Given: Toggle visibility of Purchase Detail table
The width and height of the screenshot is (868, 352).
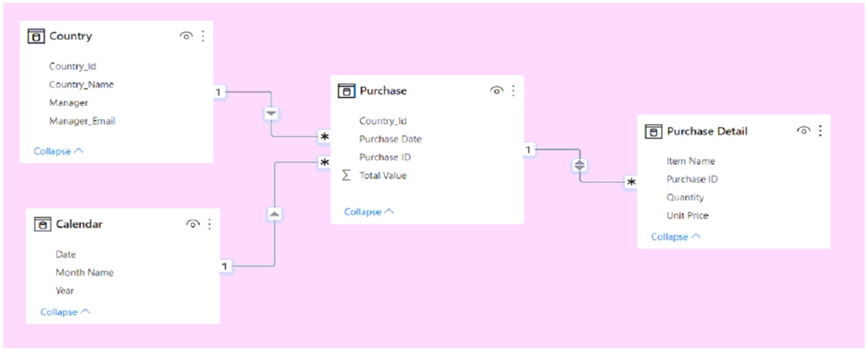Looking at the screenshot, I should pyautogui.click(x=803, y=130).
